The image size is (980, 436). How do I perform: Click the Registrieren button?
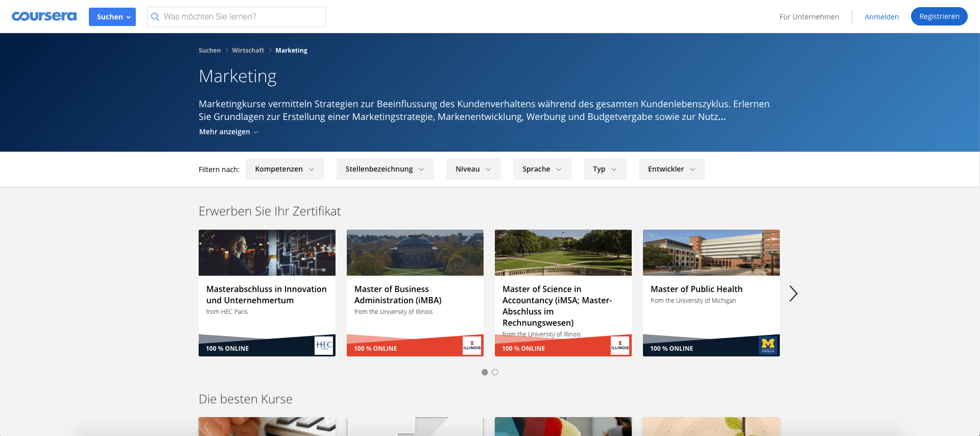[939, 16]
